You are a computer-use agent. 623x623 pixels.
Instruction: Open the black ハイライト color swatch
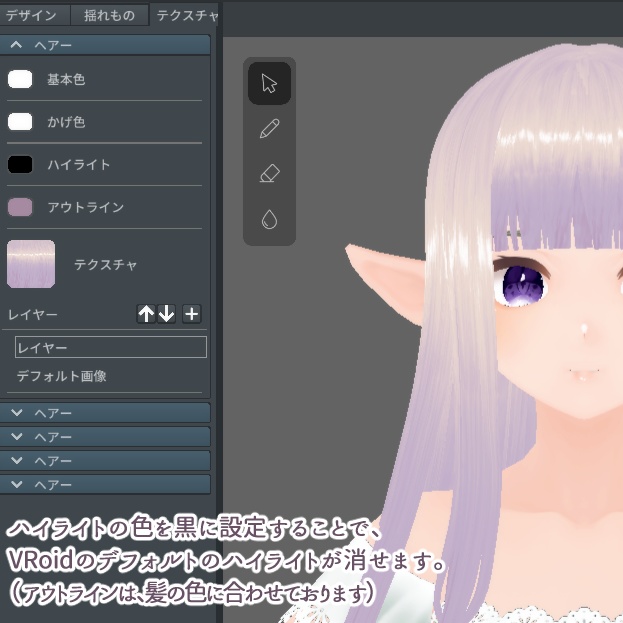(x=20, y=164)
